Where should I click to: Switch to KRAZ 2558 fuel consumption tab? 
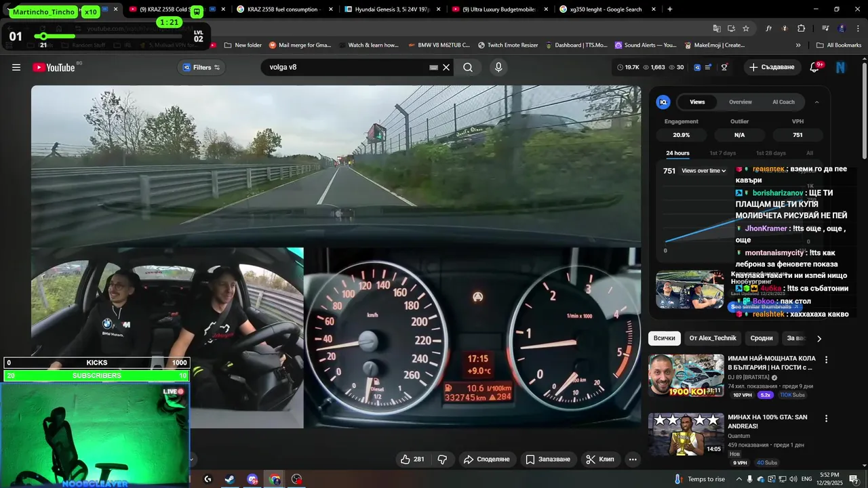283,9
